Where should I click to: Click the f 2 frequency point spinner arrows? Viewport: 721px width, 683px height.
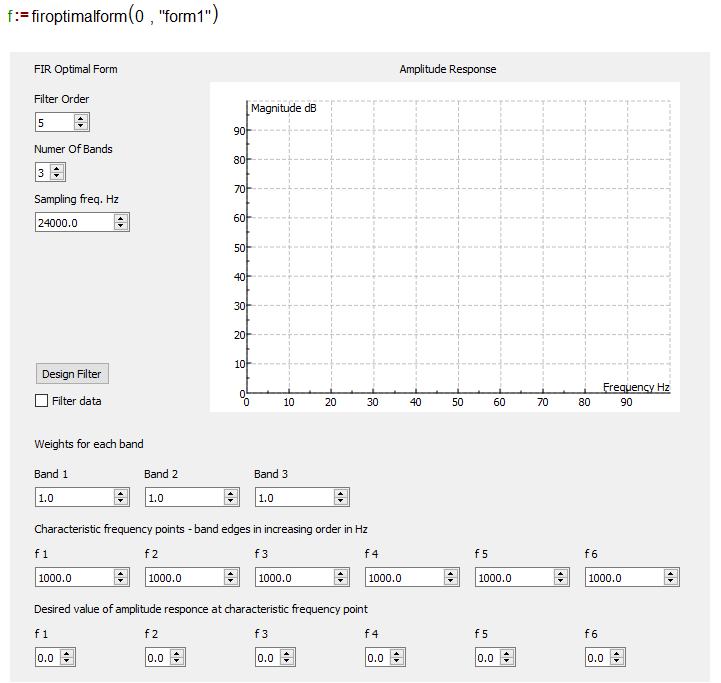pyautogui.click(x=231, y=577)
